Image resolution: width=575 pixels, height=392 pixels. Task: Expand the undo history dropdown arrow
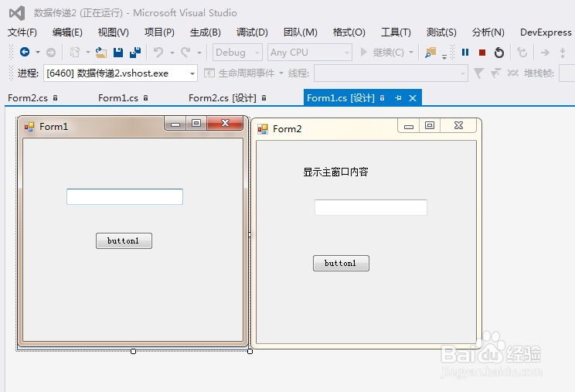click(172, 53)
